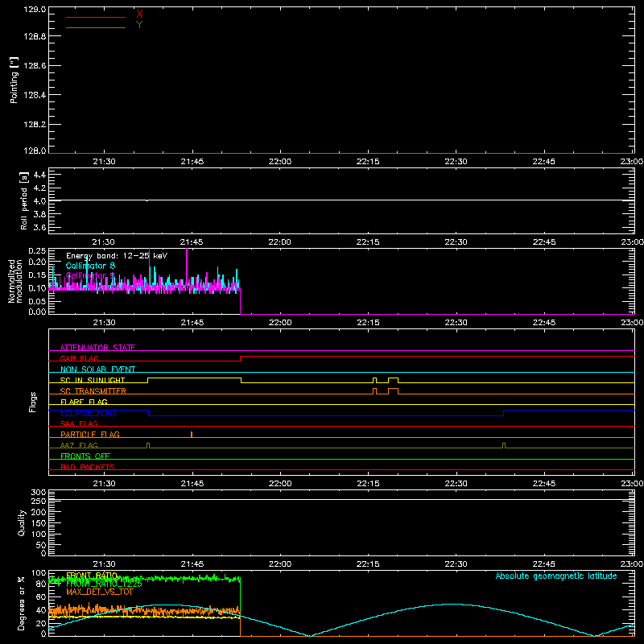This screenshot has height=644, width=644.
Task: Click the 200 Quality axis value
Action: pos(39,512)
